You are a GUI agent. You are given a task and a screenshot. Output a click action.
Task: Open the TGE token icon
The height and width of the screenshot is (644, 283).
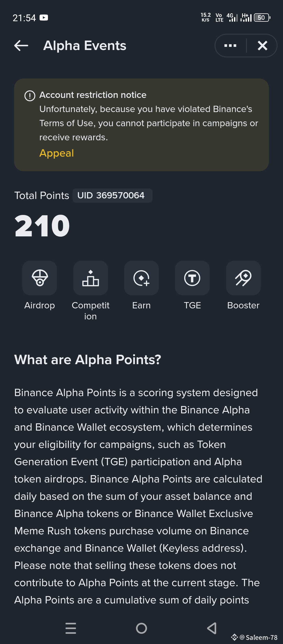point(192,278)
